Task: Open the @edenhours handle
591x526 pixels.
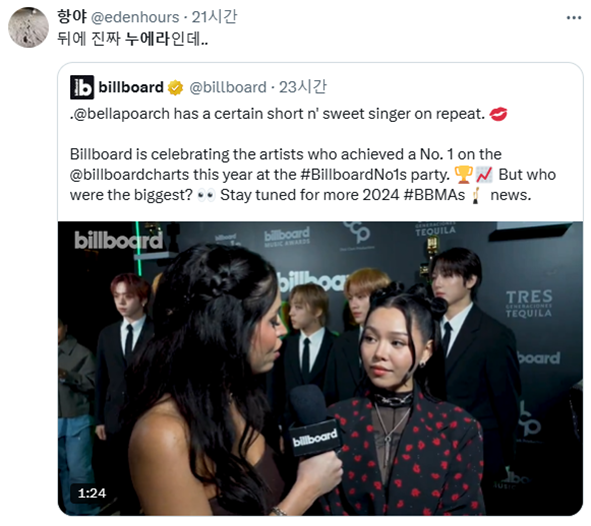Action: click(135, 17)
